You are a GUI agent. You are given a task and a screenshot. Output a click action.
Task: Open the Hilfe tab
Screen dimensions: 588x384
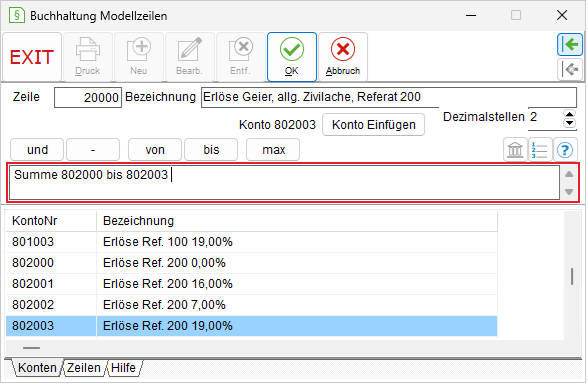123,368
